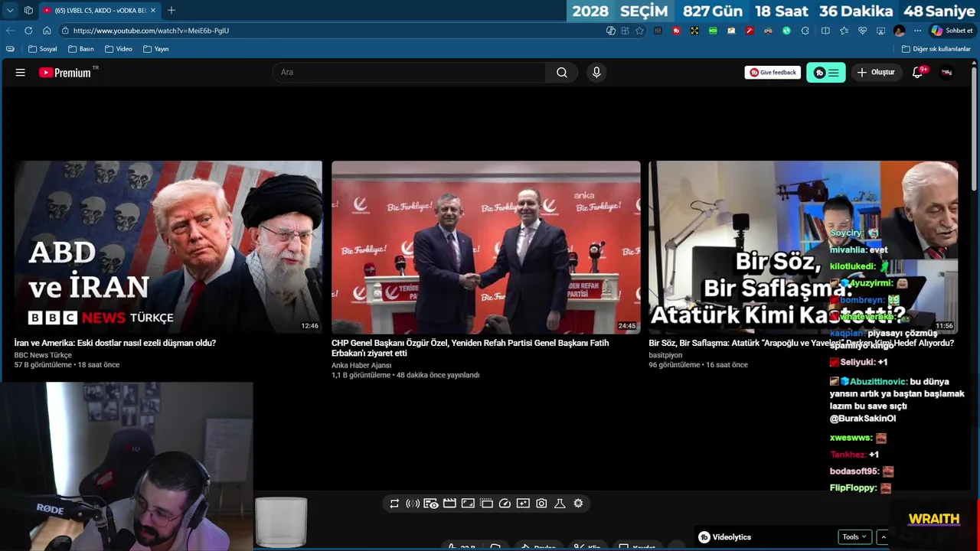Screen dimensions: 980x551
Task: Click the video filters sparkle icon
Action: pyautogui.click(x=523, y=504)
